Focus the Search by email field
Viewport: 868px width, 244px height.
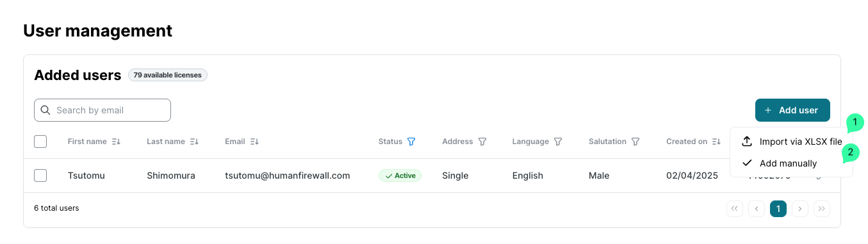coord(102,110)
